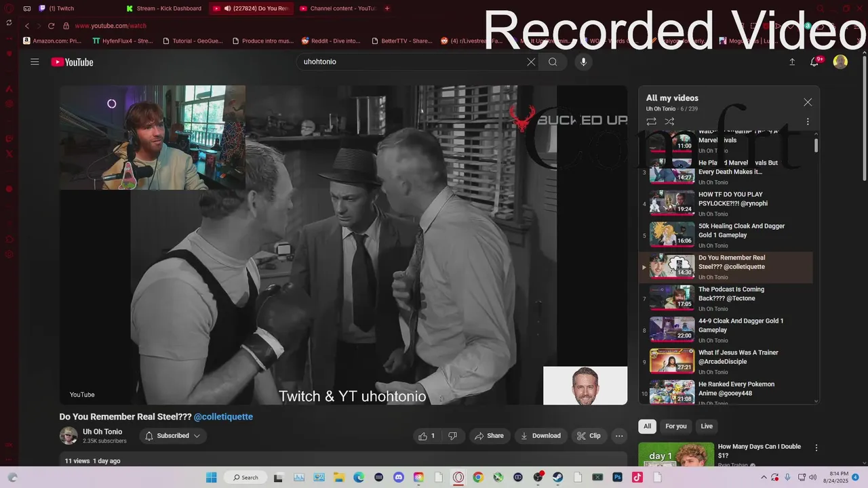
Task: Select the For you filter chip
Action: [676, 426]
